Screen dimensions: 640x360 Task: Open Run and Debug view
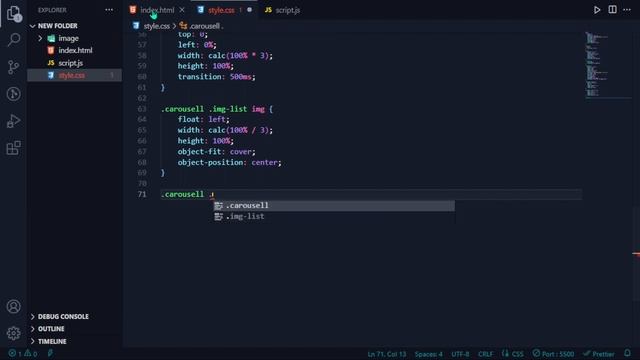[13, 121]
